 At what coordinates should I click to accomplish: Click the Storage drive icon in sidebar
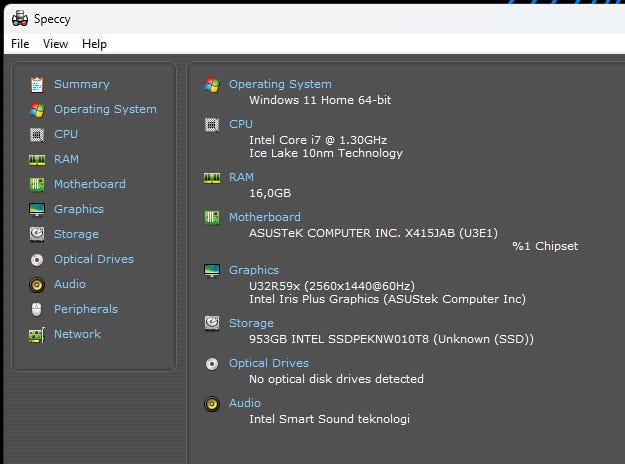pos(37,234)
